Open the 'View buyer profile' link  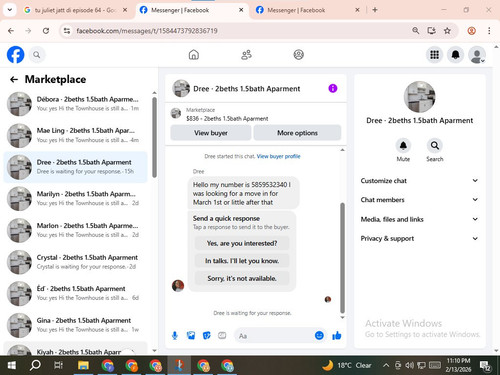279,156
